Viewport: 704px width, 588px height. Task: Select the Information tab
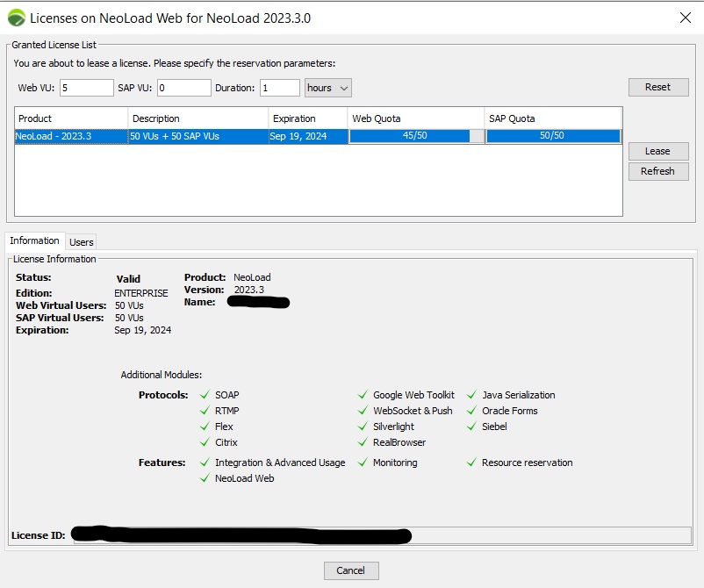[34, 240]
